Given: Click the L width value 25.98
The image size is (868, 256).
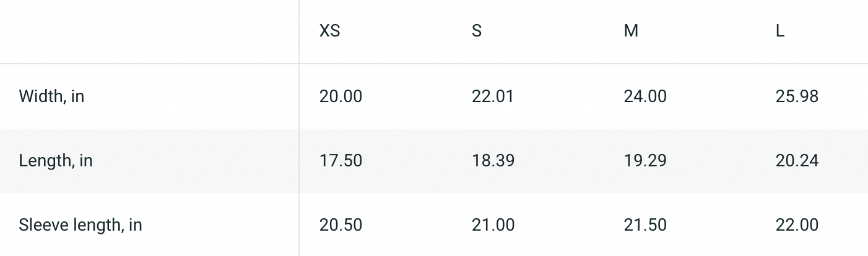Looking at the screenshot, I should [x=796, y=96].
